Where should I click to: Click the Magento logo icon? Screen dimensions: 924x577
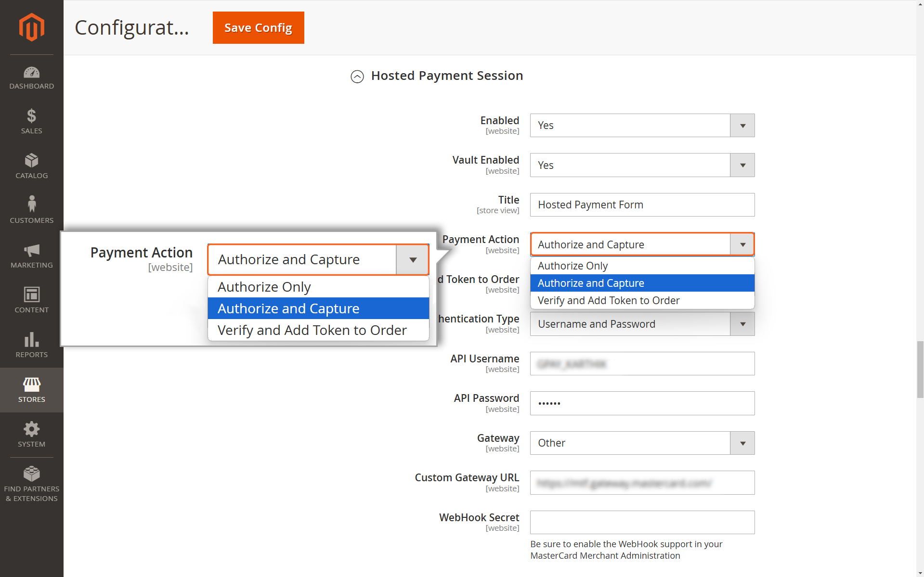point(31,27)
